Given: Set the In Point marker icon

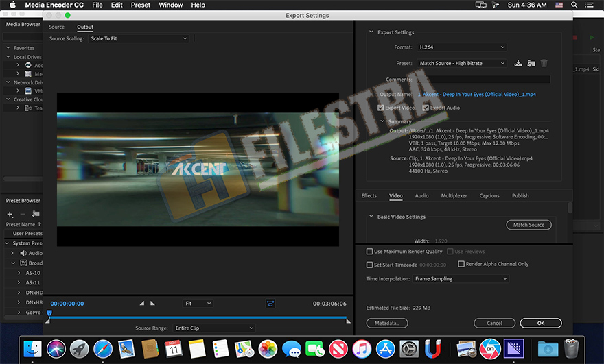Looking at the screenshot, I should tap(142, 303).
